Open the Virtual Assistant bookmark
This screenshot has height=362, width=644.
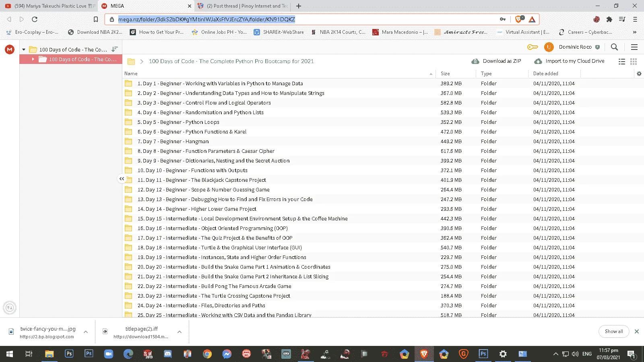[x=522, y=32]
